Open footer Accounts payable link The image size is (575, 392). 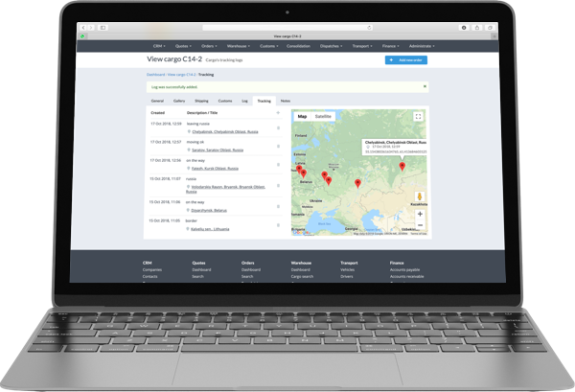404,269
